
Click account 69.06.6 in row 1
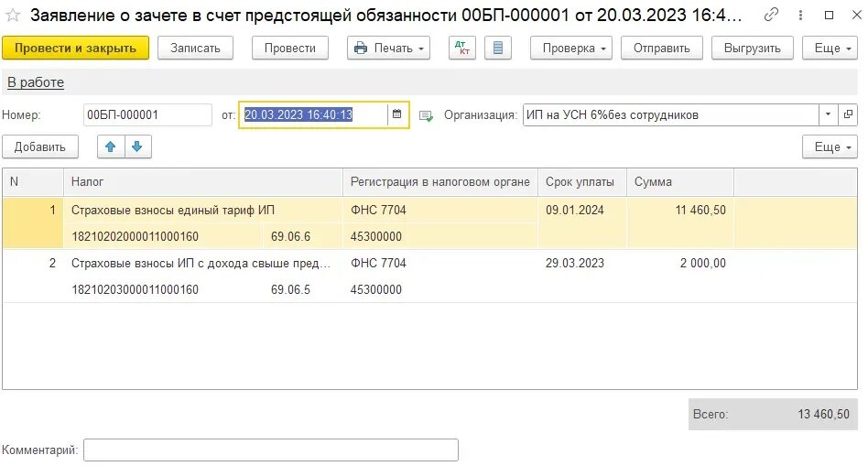point(290,237)
